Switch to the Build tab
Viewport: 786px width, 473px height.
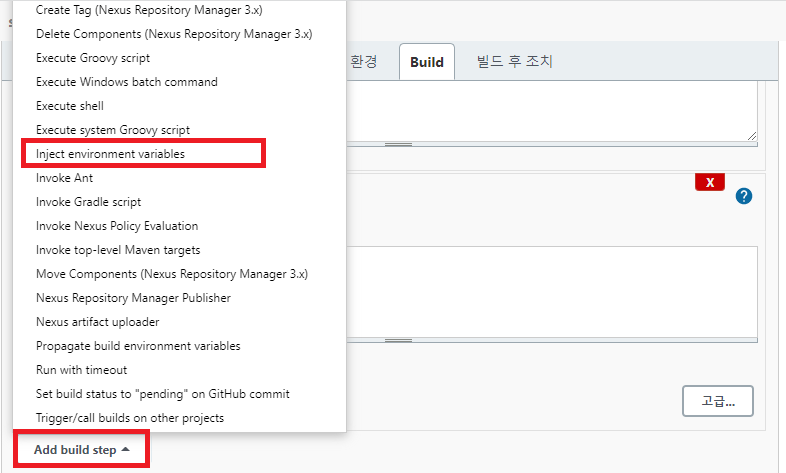pyautogui.click(x=427, y=62)
